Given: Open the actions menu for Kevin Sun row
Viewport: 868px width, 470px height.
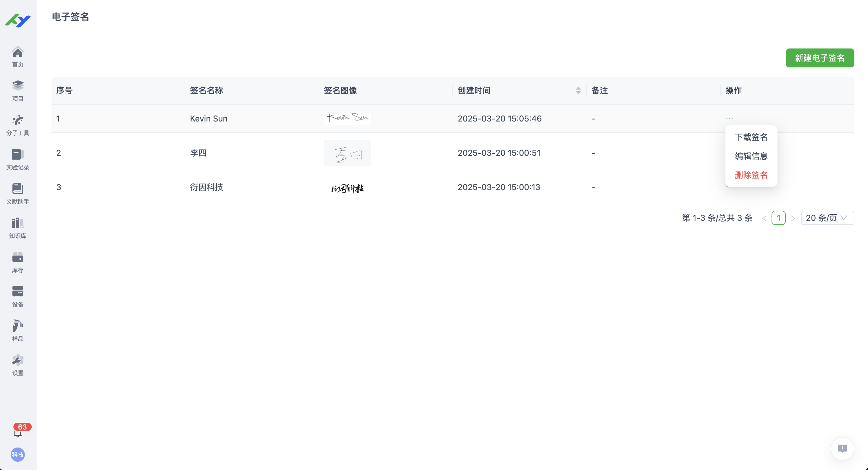Looking at the screenshot, I should [x=730, y=119].
